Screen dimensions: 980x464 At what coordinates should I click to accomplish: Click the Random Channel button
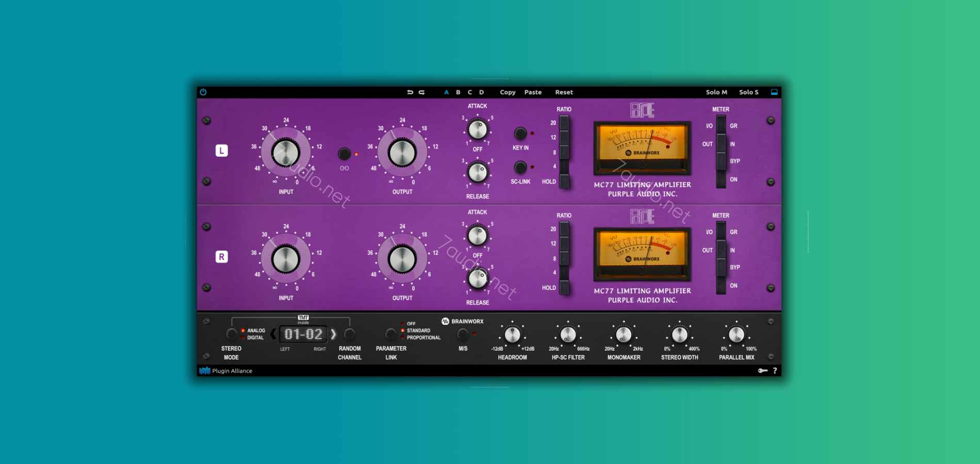(x=349, y=334)
